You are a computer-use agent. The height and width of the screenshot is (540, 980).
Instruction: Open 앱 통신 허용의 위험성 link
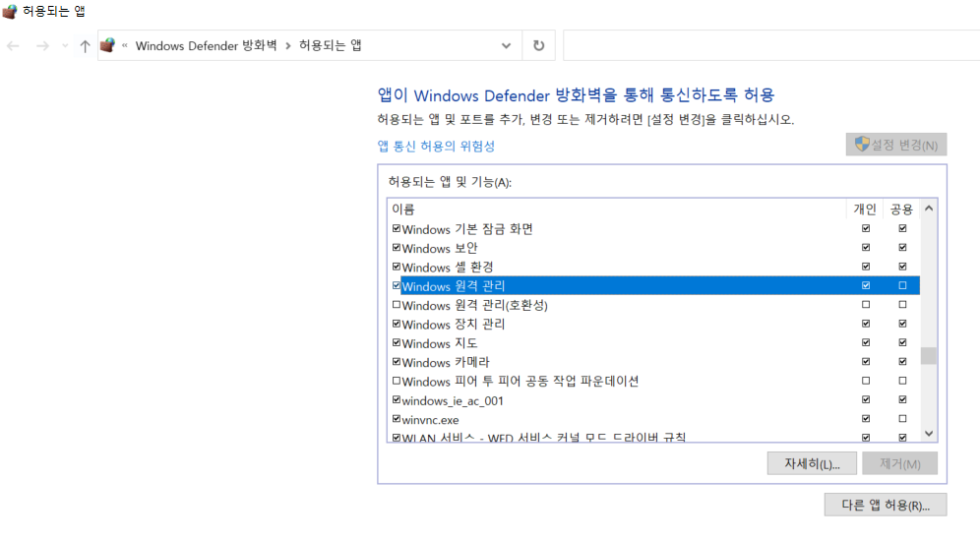click(436, 146)
